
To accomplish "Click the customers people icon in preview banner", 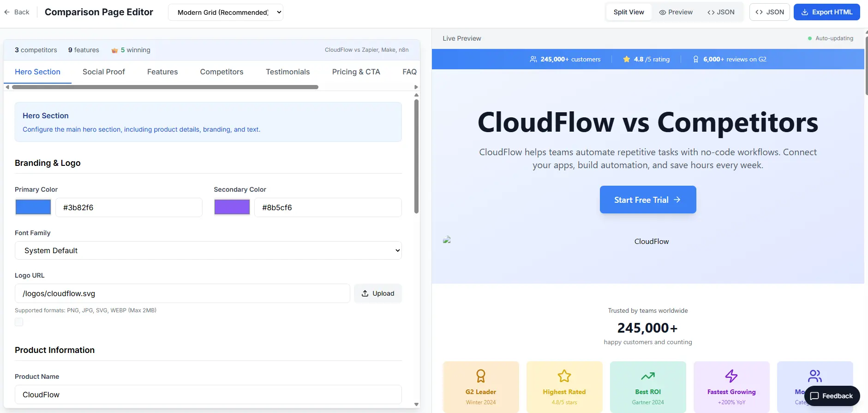I will (x=533, y=59).
